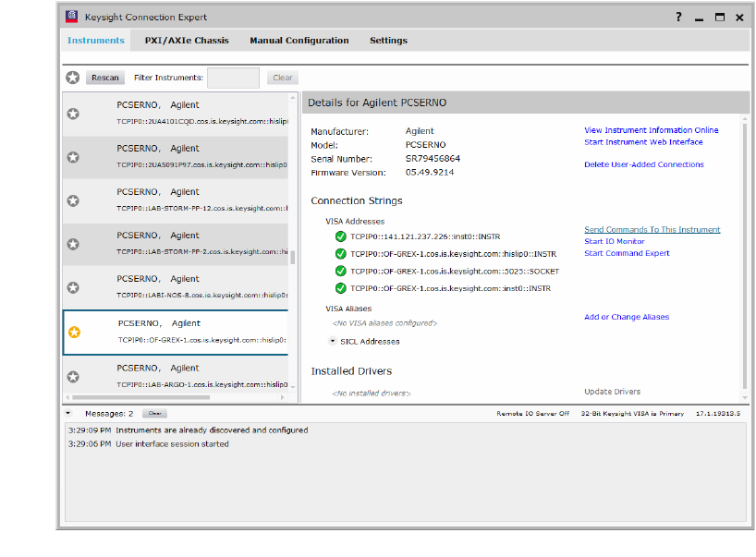Click the 5025::SOCKET VISA address text
Screen dimensions: 756x557
[x=455, y=272]
